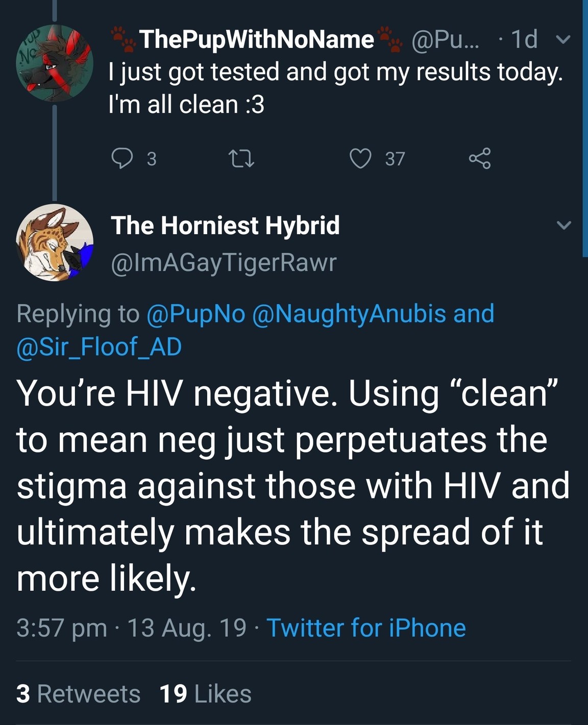Viewport: 588px width, 725px height.
Task: Tap the share icon on the first tweet
Action: [x=480, y=158]
